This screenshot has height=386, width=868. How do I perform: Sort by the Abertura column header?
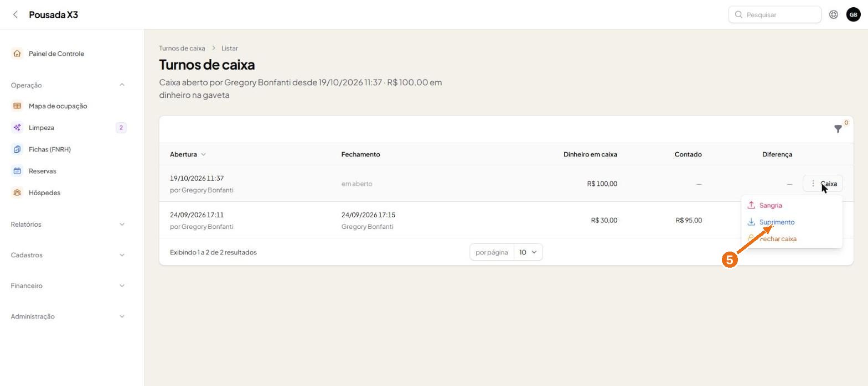tap(188, 154)
